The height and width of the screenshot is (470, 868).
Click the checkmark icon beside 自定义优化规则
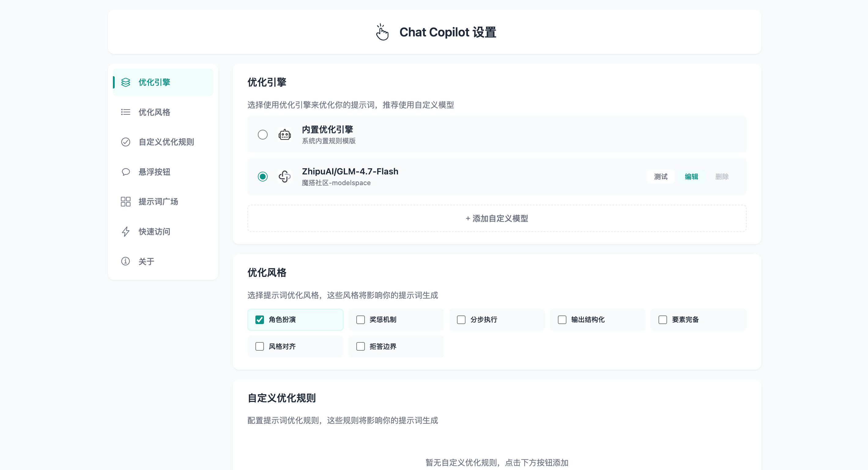pos(125,142)
